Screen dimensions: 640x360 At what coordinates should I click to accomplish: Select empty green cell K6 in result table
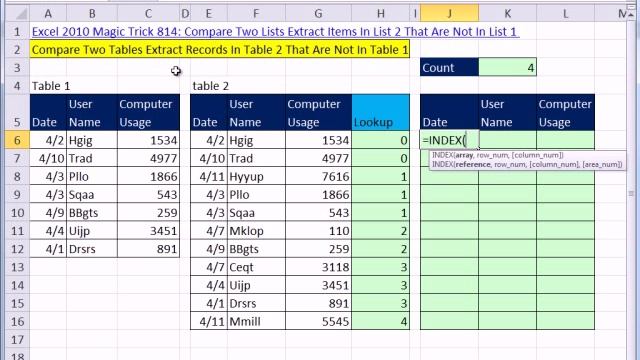click(x=508, y=140)
